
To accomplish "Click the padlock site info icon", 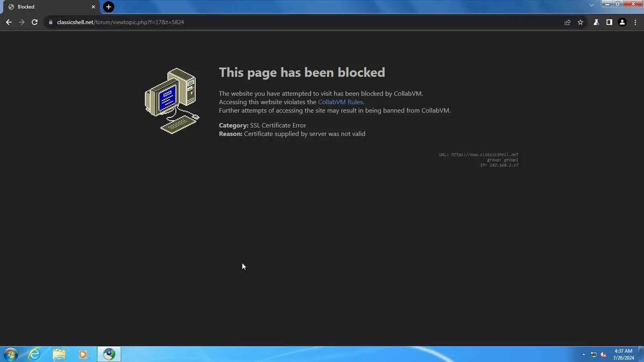I will 51,22.
